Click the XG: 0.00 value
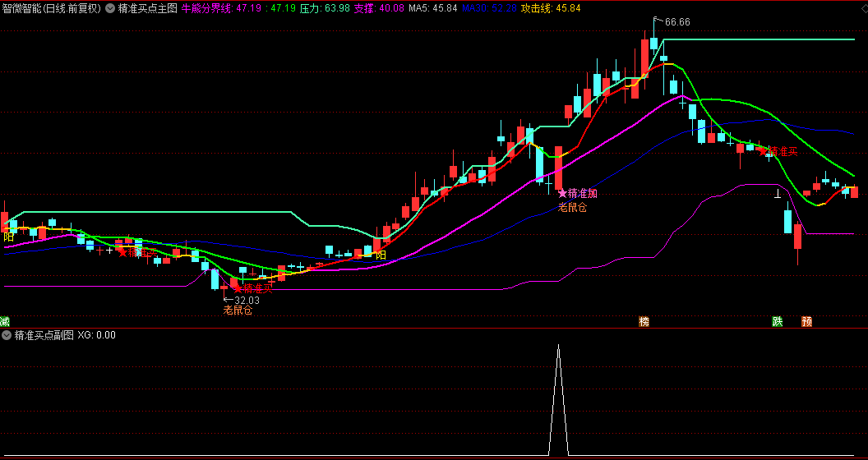The image size is (868, 460). coord(97,335)
